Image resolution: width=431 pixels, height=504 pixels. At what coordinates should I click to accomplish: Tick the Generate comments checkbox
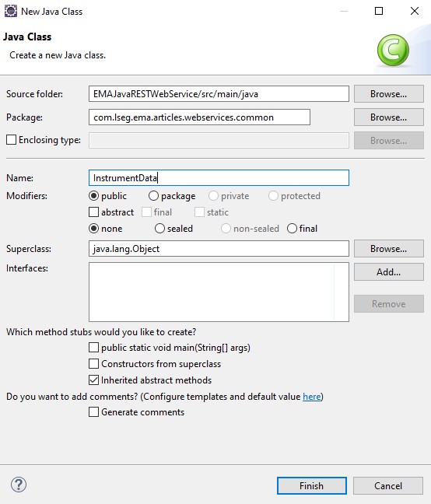[x=93, y=412]
